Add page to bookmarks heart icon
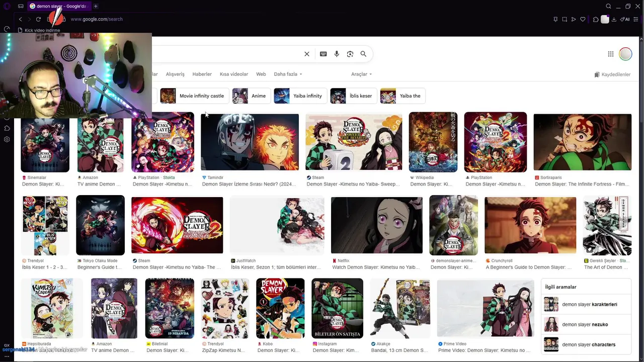The image size is (644, 362). 583,19
